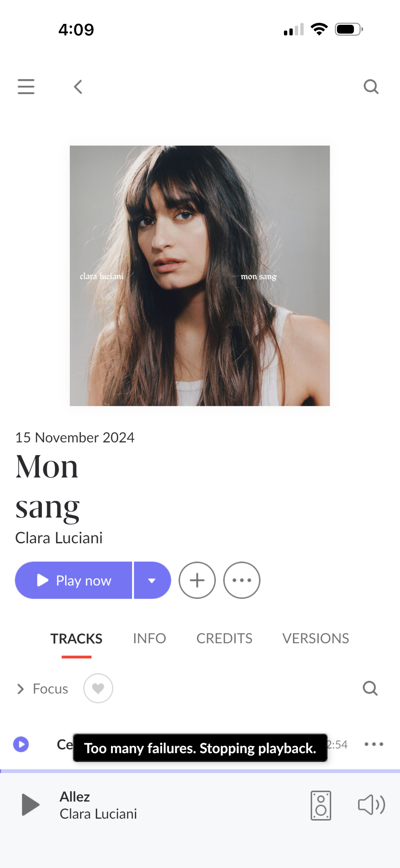Viewport: 400px width, 868px height.
Task: Open the first track's three-dot menu
Action: click(x=374, y=744)
